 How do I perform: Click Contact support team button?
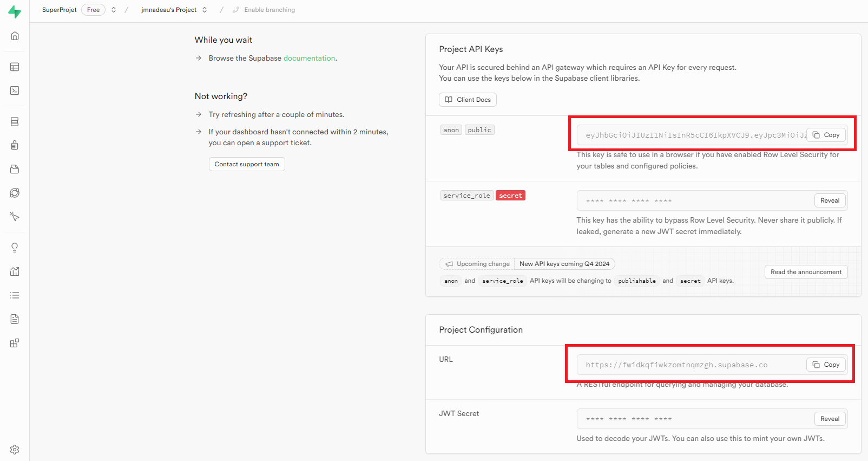pos(247,164)
